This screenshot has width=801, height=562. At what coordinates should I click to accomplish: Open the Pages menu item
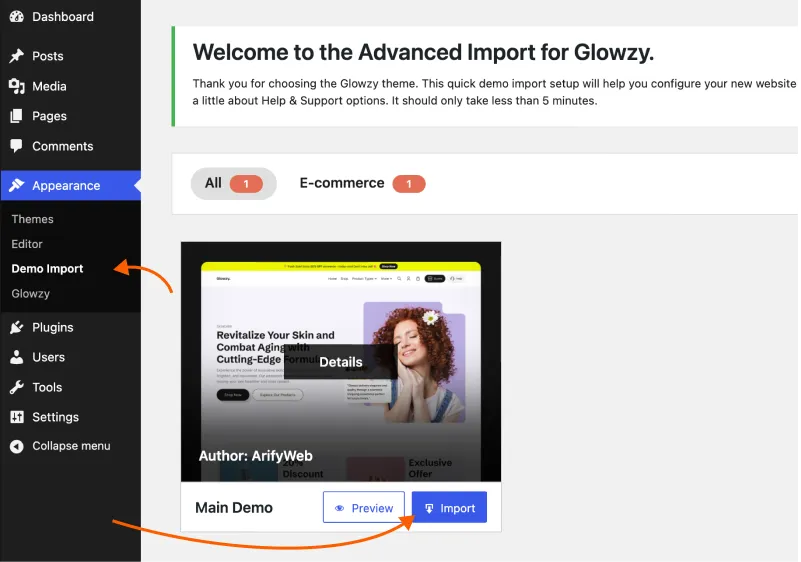(x=70, y=116)
